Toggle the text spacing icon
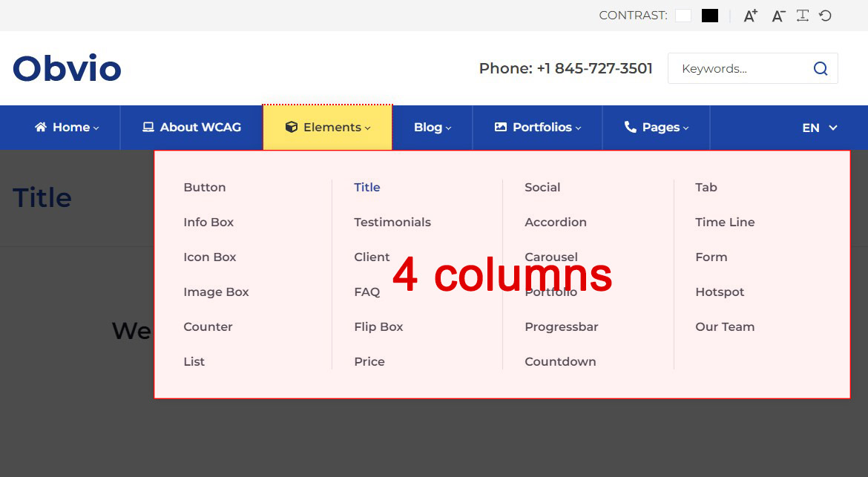This screenshot has width=868, height=477. [802, 16]
